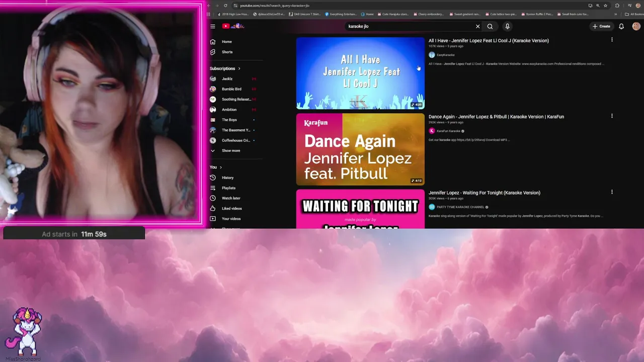Image resolution: width=644 pixels, height=362 pixels.
Task: Open the notifications bell
Action: coord(621,26)
